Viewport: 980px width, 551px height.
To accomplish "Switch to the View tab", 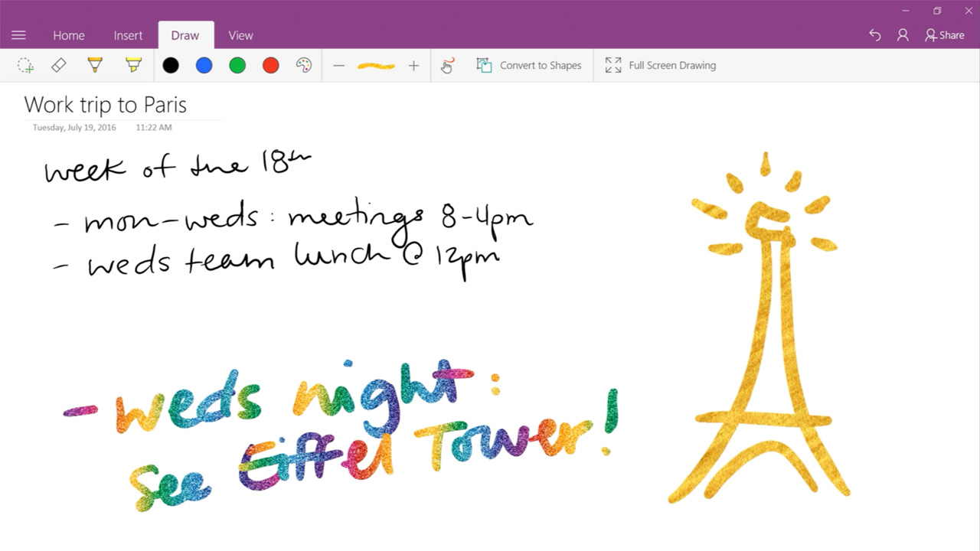I will (x=240, y=35).
